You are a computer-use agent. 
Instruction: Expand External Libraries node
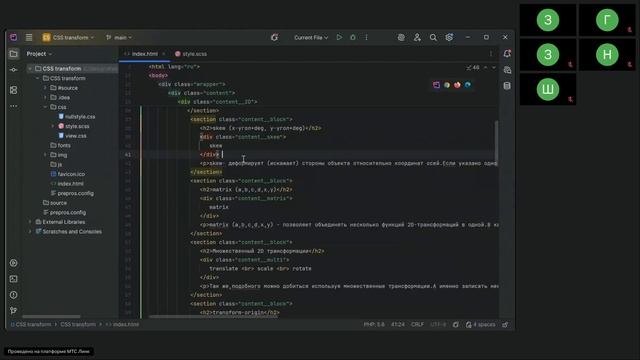pyautogui.click(x=30, y=222)
